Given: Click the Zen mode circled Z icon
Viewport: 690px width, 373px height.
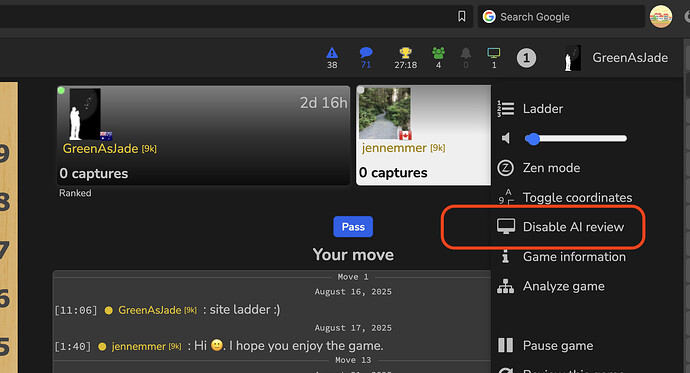Looking at the screenshot, I should click(x=505, y=168).
